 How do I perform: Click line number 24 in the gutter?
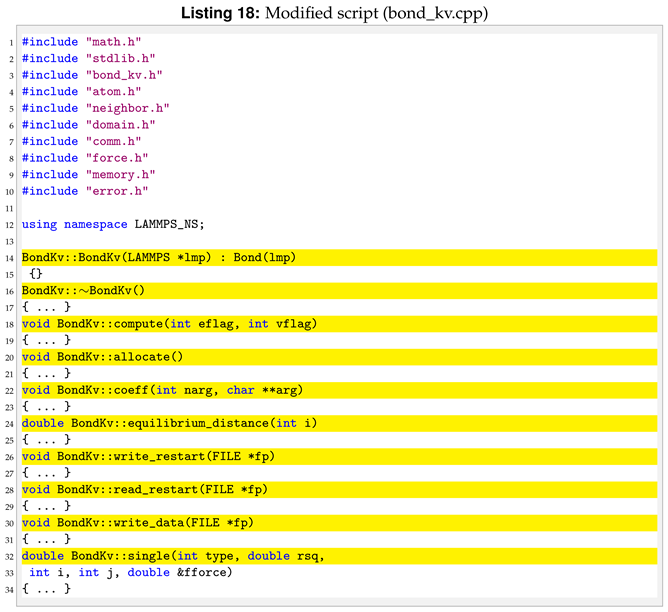[9, 424]
